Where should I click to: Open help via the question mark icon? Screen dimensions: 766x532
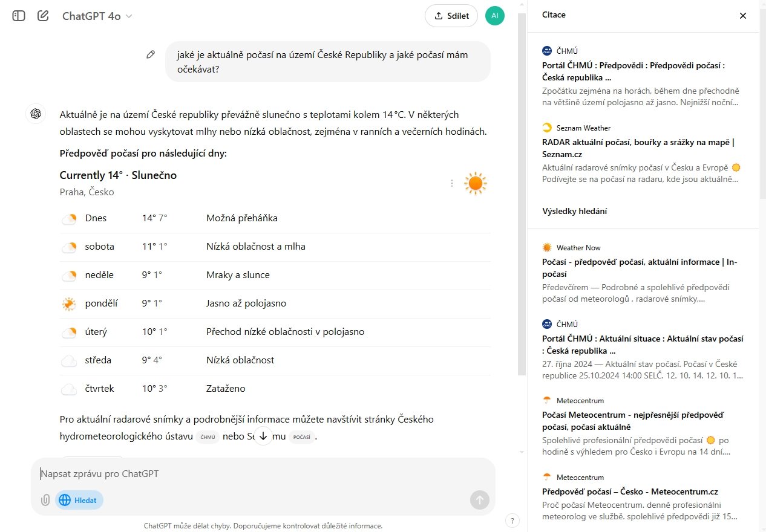click(512, 520)
